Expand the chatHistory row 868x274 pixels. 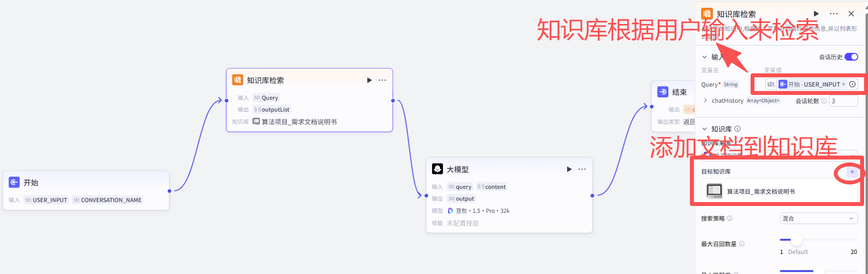[705, 100]
